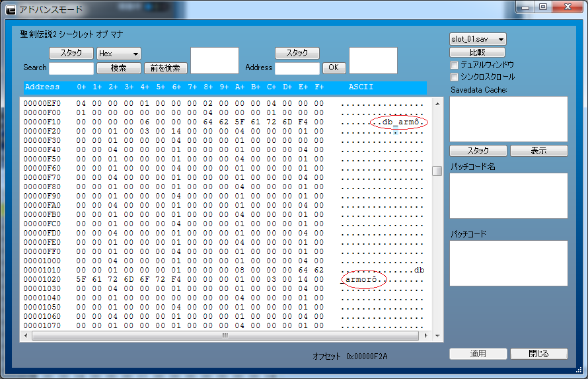Click the Search text input field
The width and height of the screenshot is (588, 379).
(71, 68)
